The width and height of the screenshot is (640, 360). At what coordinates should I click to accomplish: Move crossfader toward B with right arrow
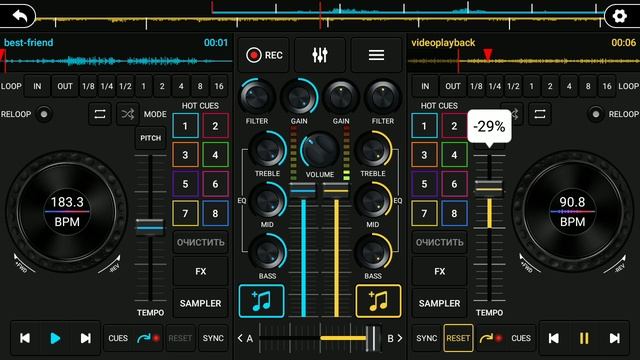click(x=400, y=338)
